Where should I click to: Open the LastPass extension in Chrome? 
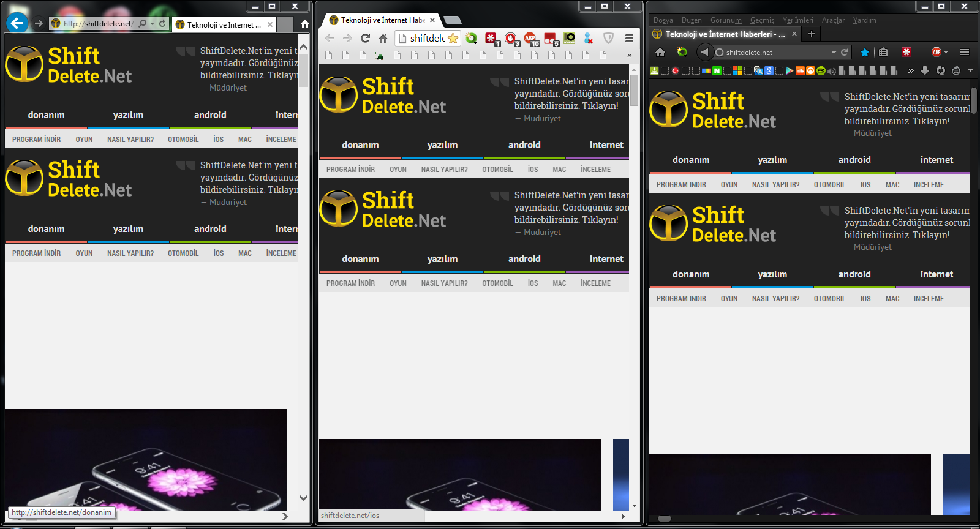pyautogui.click(x=492, y=39)
